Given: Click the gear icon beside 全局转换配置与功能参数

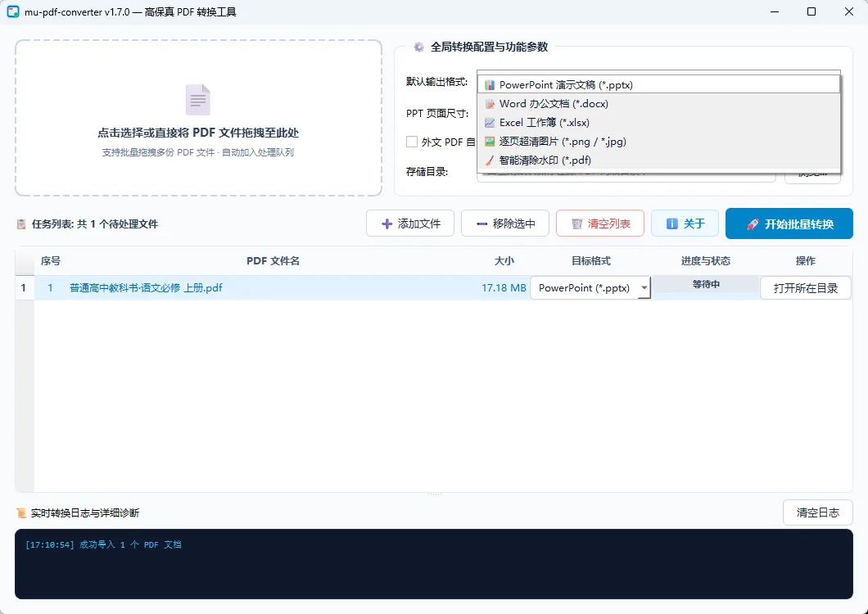Looking at the screenshot, I should [419, 47].
